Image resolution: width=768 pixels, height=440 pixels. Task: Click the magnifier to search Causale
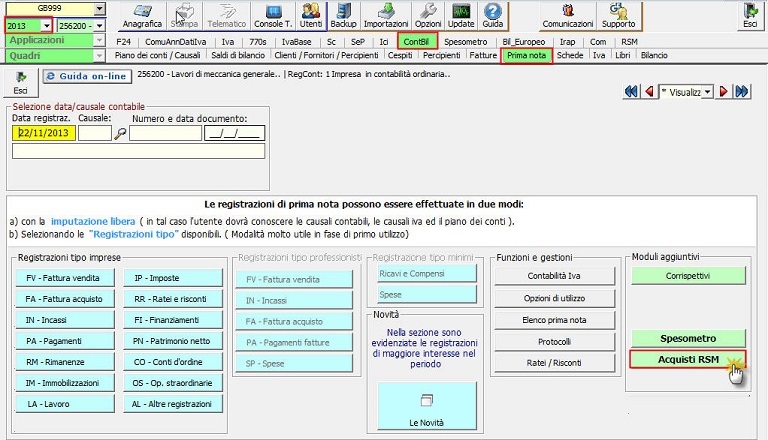point(120,133)
